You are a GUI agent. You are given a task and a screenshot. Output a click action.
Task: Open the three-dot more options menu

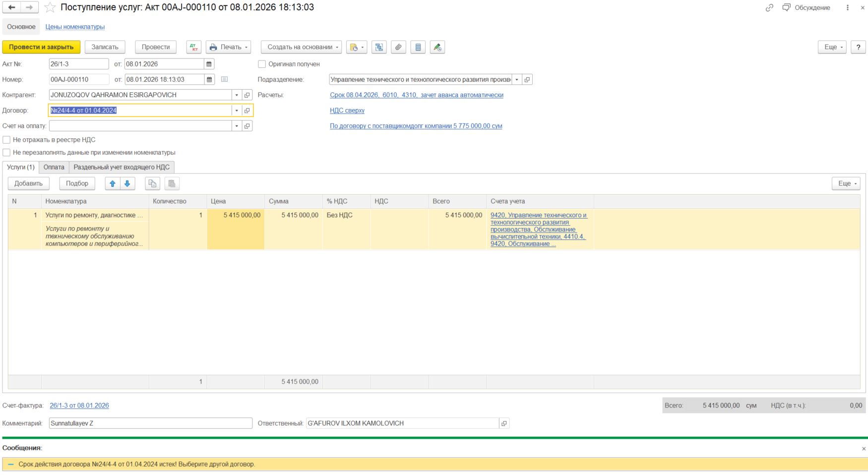848,7
